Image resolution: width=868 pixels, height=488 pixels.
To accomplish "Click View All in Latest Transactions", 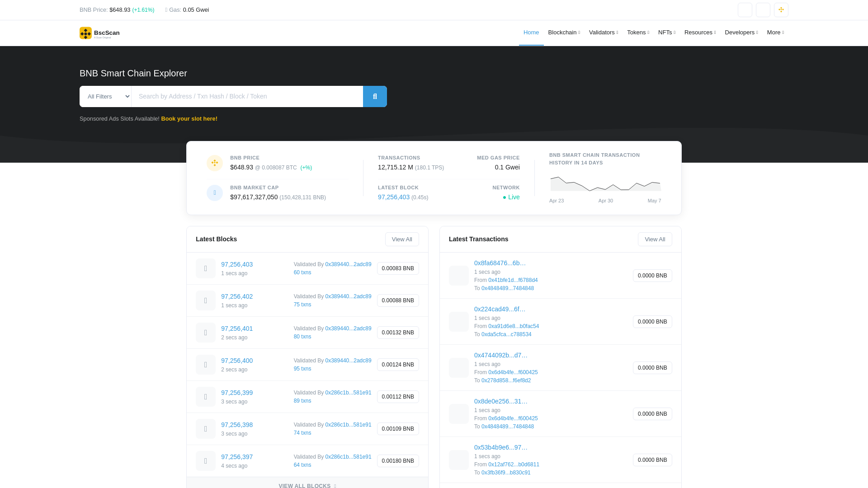I will coord(655,239).
